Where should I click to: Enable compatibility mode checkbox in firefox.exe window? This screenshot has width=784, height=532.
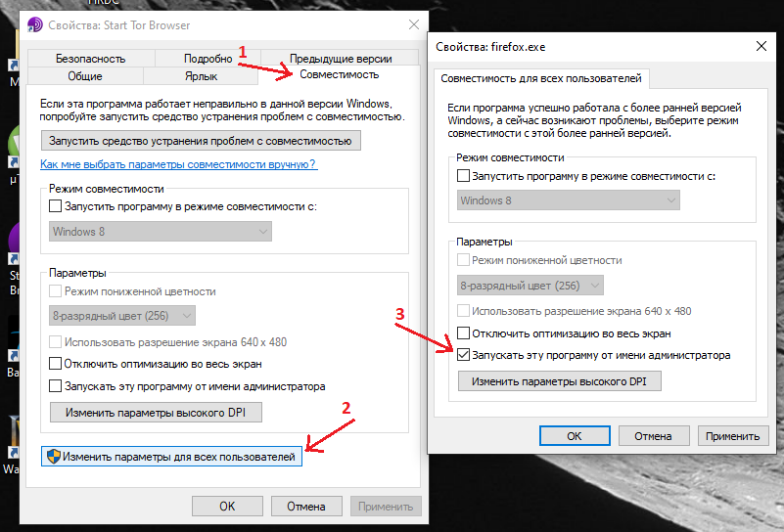[464, 176]
